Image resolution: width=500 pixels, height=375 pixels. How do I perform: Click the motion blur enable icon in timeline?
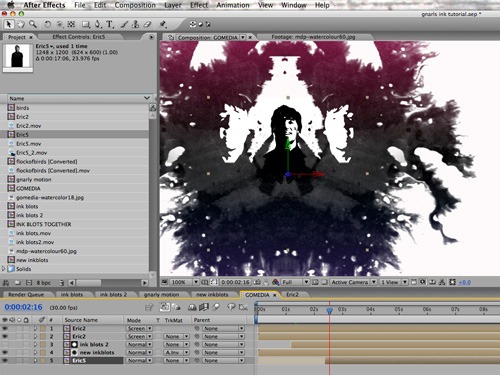pos(216,307)
